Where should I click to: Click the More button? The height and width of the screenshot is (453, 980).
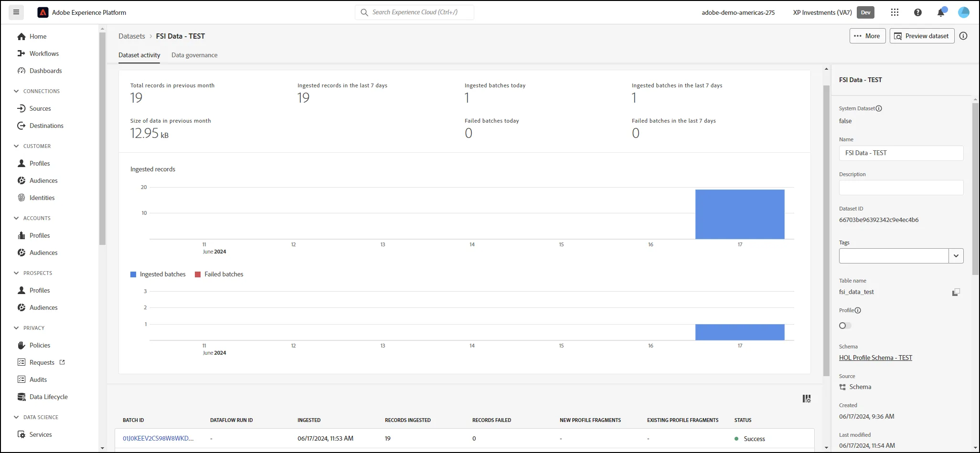[x=868, y=36]
